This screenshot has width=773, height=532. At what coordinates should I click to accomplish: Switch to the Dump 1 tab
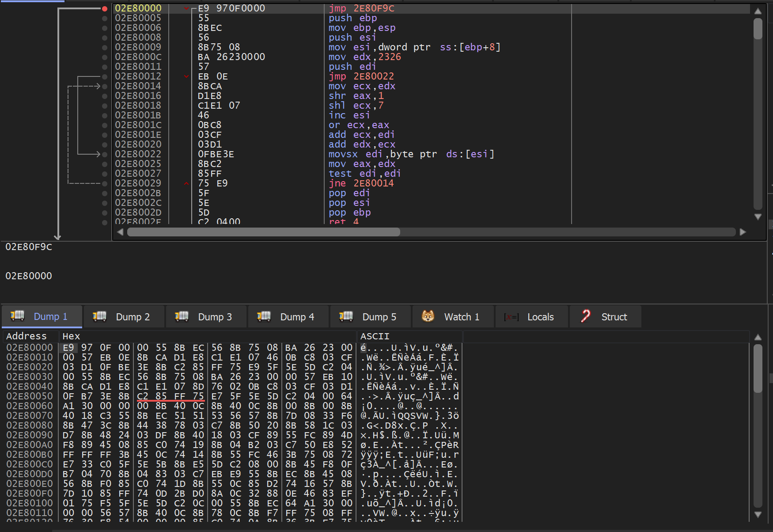coord(42,316)
